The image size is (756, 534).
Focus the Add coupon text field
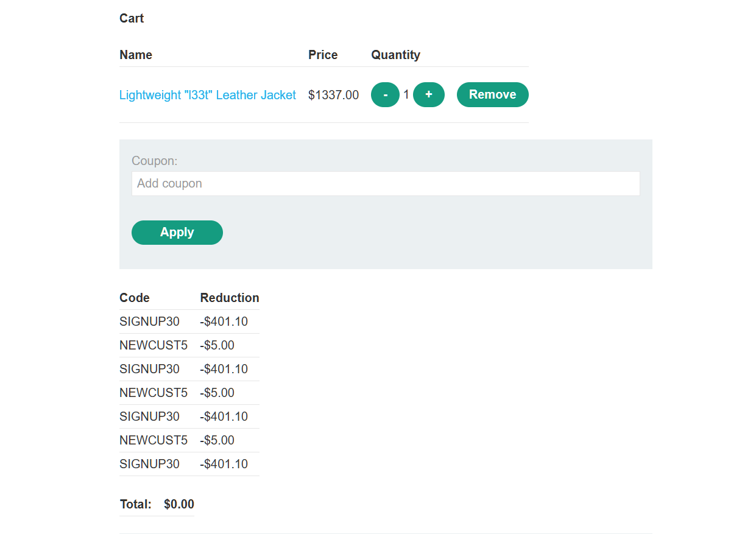(385, 183)
